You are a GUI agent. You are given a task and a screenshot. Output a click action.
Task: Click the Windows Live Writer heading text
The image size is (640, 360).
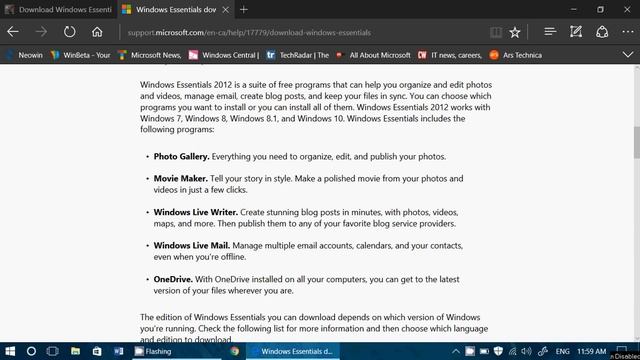click(196, 212)
